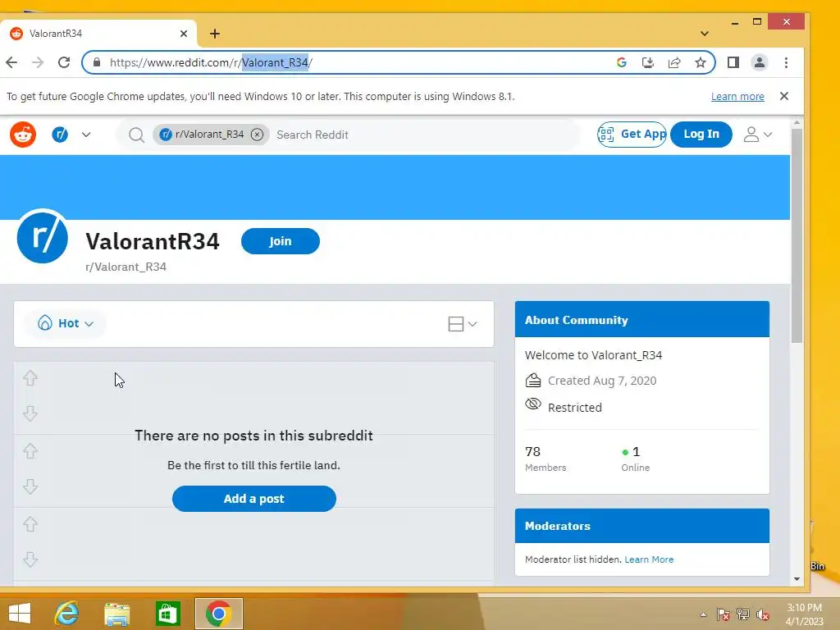Close the ValorantR34 tab
The width and height of the screenshot is (840, 630).
(184, 34)
